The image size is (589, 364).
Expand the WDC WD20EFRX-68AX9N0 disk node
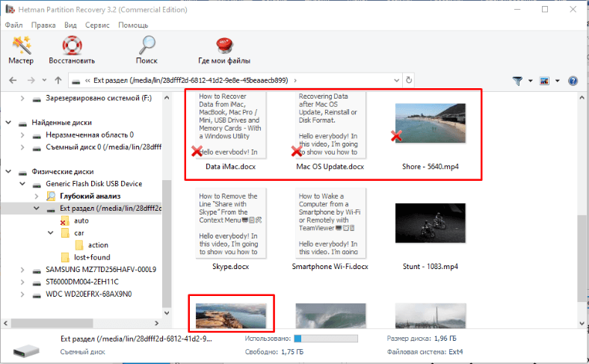coord(22,294)
